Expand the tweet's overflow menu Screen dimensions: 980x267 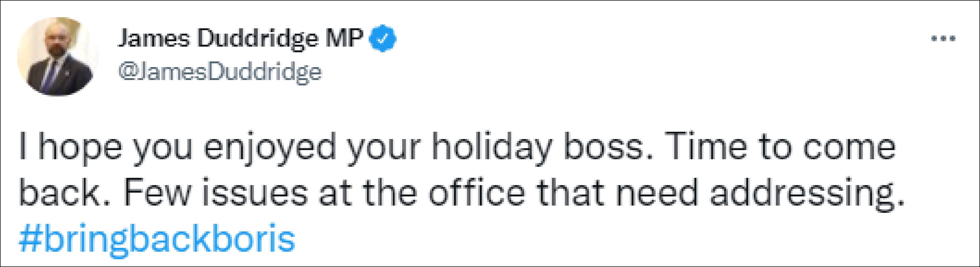point(943,38)
